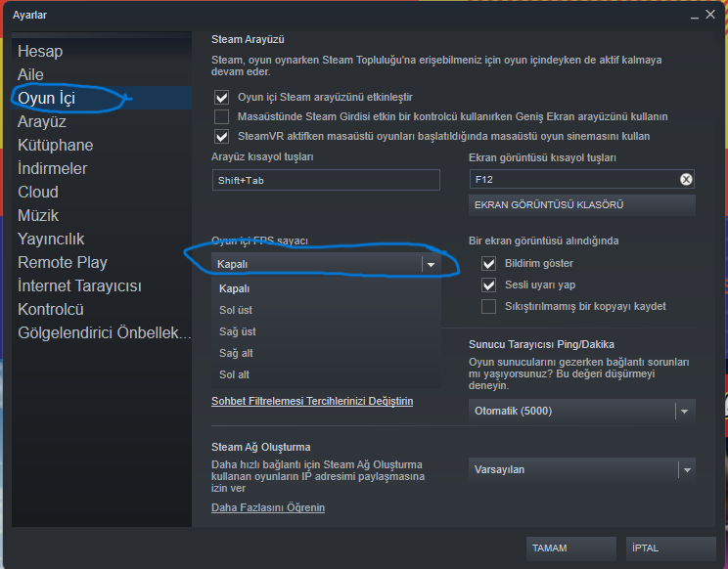The width and height of the screenshot is (728, 569).
Task: Choose 'Sağ alt' FPS counter position
Action: (326, 353)
